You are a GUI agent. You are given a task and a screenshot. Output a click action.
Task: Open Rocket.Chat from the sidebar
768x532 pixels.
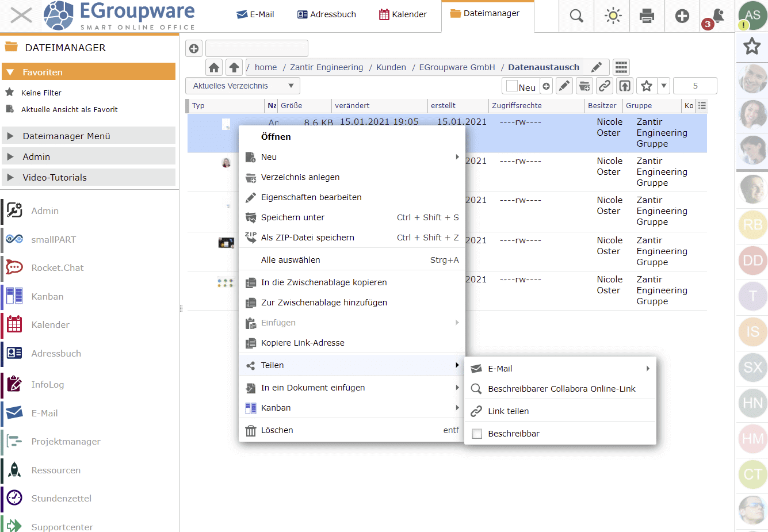[x=57, y=268]
